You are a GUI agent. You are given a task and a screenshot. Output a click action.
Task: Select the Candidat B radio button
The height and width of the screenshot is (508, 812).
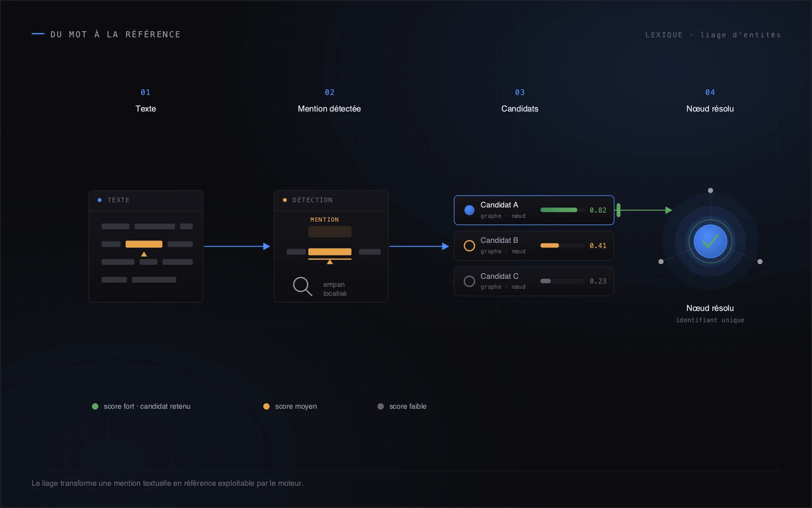click(x=469, y=246)
